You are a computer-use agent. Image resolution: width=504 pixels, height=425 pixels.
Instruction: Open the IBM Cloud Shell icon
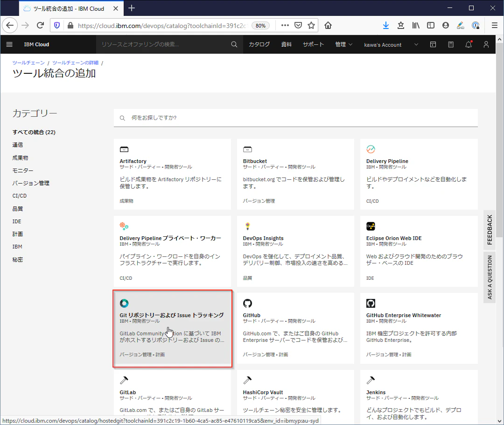coord(433,44)
